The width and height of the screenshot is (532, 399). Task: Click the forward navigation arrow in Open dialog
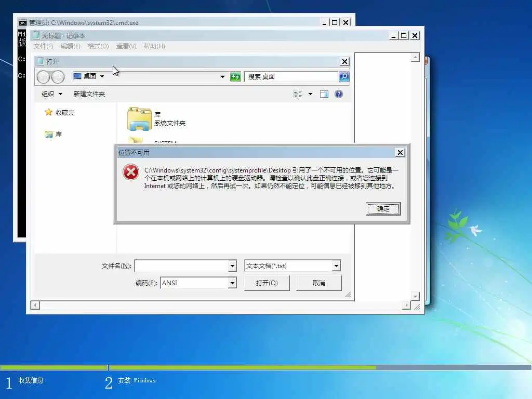point(58,77)
